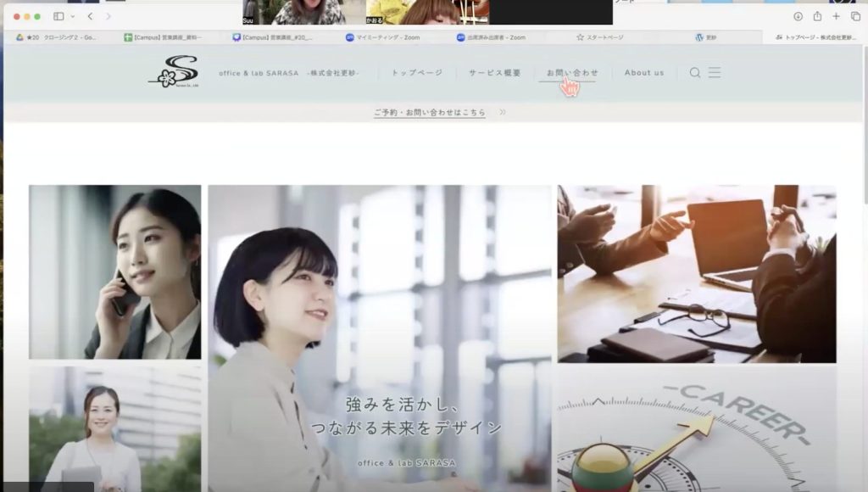
Task: Open the hamburger menu icon
Action: tap(715, 73)
